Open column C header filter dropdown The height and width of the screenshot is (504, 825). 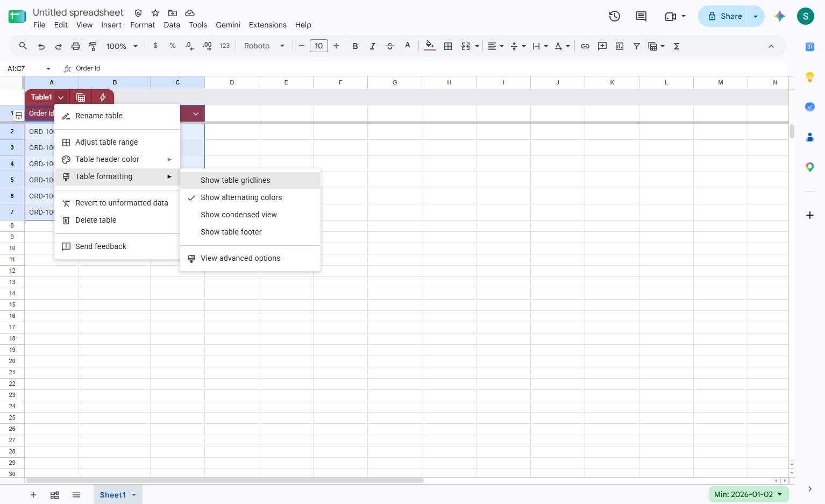coord(196,113)
